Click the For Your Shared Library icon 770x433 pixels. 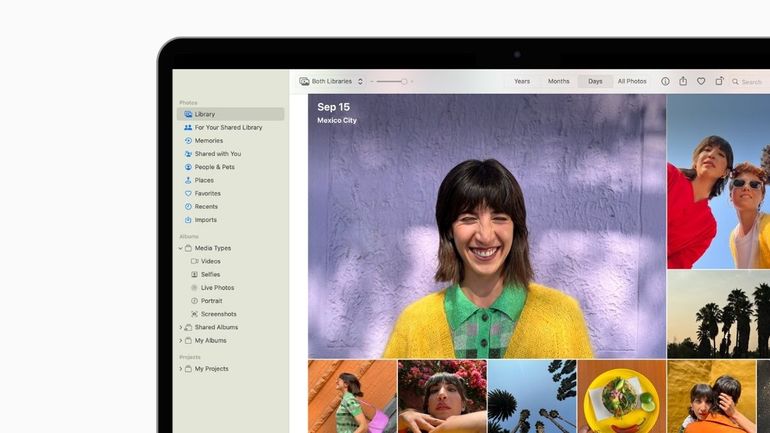188,127
